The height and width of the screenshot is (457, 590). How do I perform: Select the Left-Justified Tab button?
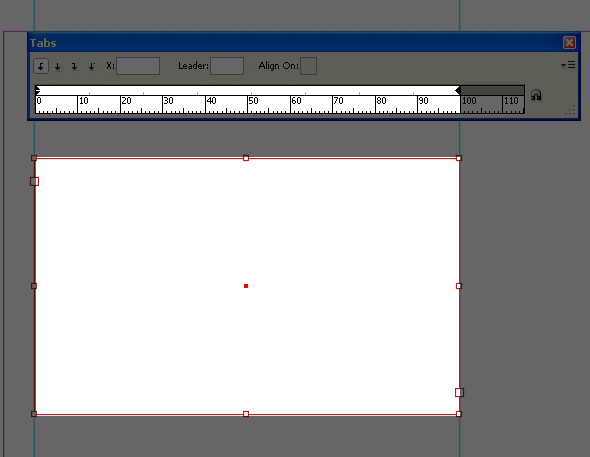[x=41, y=66]
